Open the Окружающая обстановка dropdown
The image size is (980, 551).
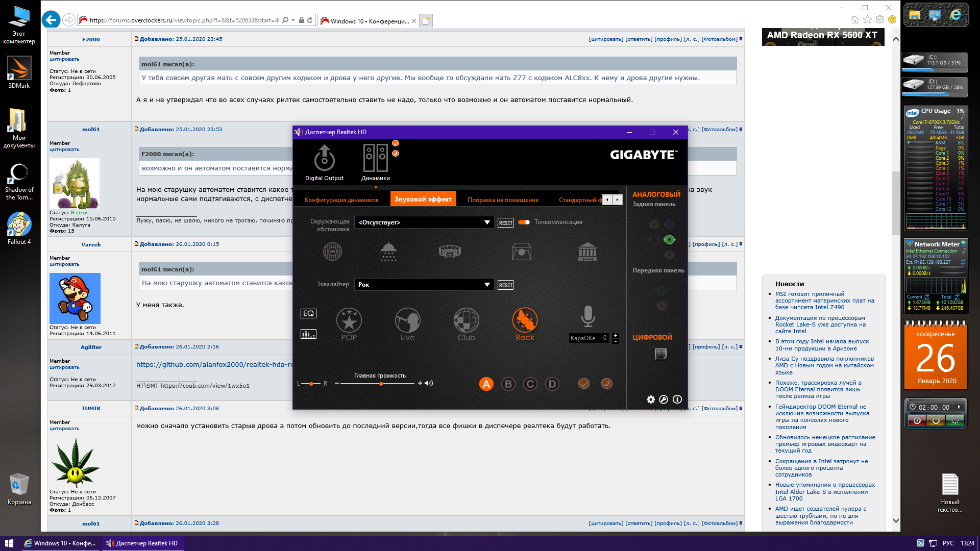(487, 222)
